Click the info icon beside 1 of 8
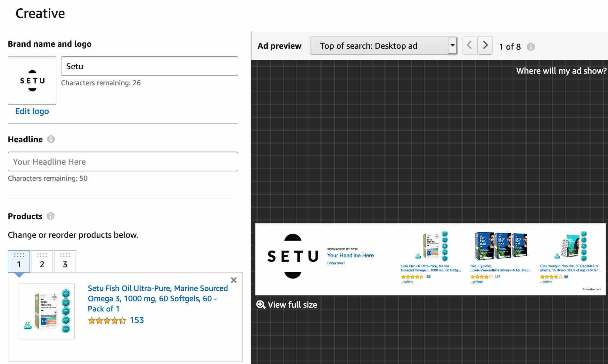 click(x=531, y=47)
